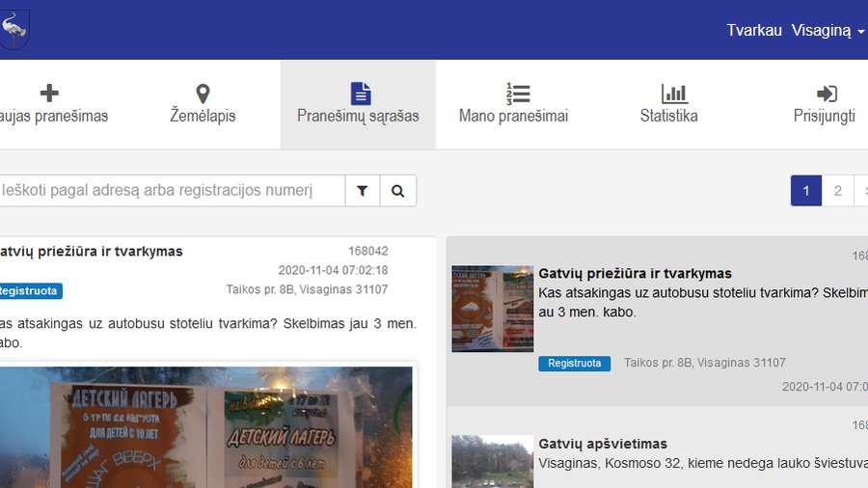Open the Žemėlapis tab

[203, 105]
